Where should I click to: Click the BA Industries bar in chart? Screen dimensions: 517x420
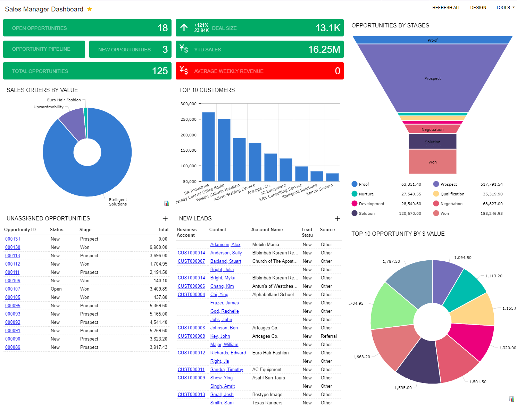[x=208, y=146]
